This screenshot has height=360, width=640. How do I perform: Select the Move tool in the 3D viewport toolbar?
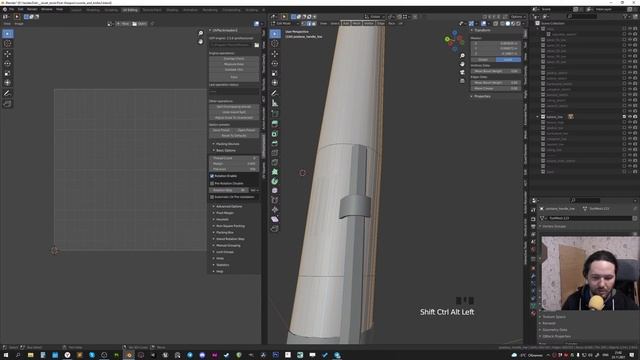[275, 53]
